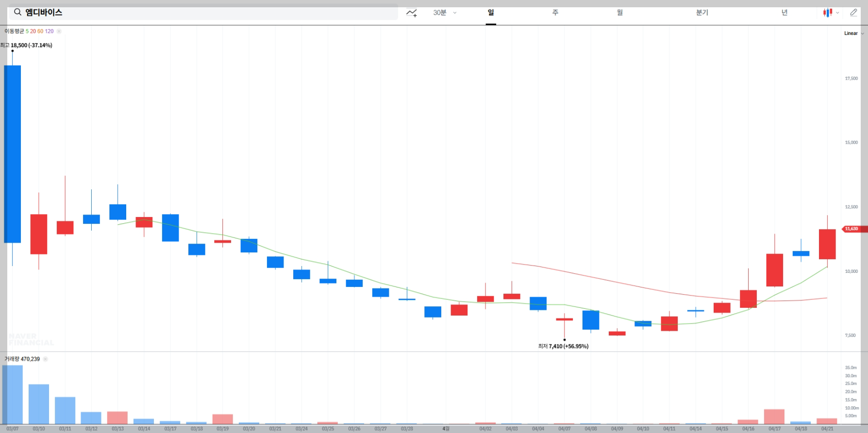Select the 일 daily tab
This screenshot has width=868, height=433.
[x=491, y=13]
